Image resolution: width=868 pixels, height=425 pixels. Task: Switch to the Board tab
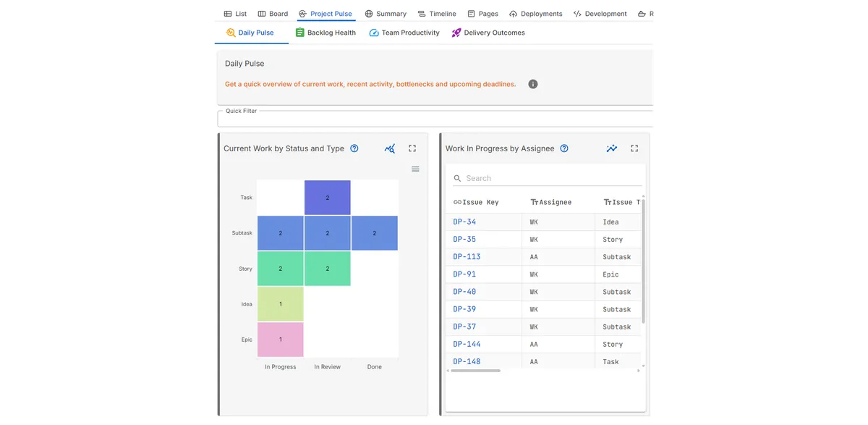click(273, 14)
